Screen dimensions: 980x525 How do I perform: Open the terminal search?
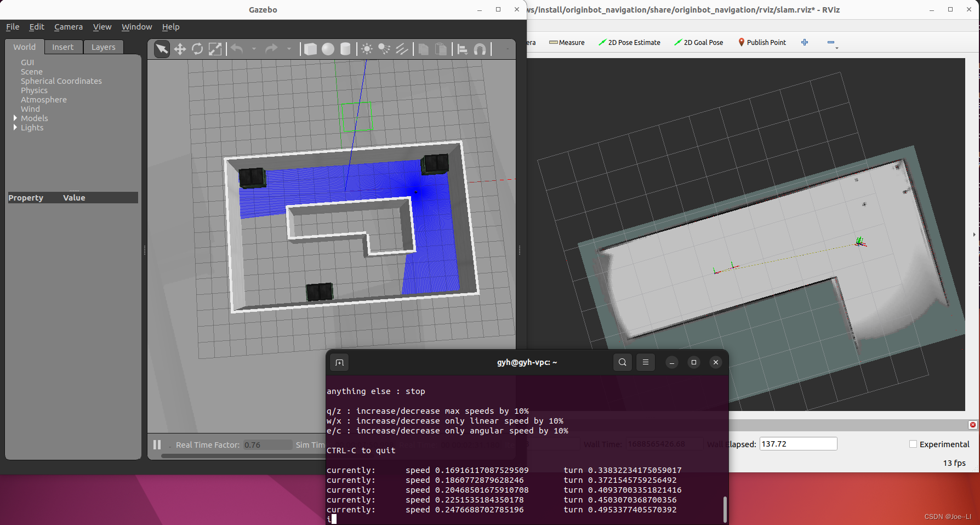point(623,362)
